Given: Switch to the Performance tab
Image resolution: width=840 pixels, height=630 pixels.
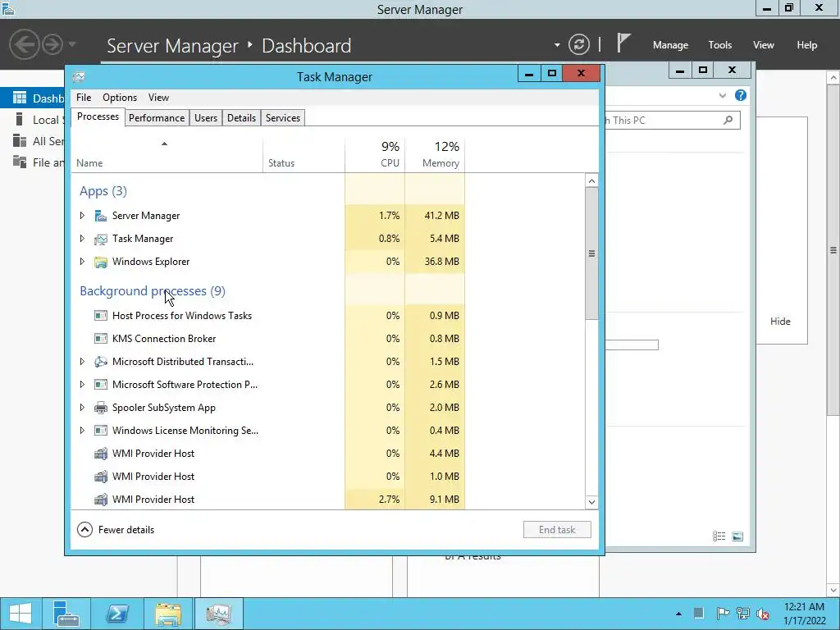Looking at the screenshot, I should click(x=157, y=118).
